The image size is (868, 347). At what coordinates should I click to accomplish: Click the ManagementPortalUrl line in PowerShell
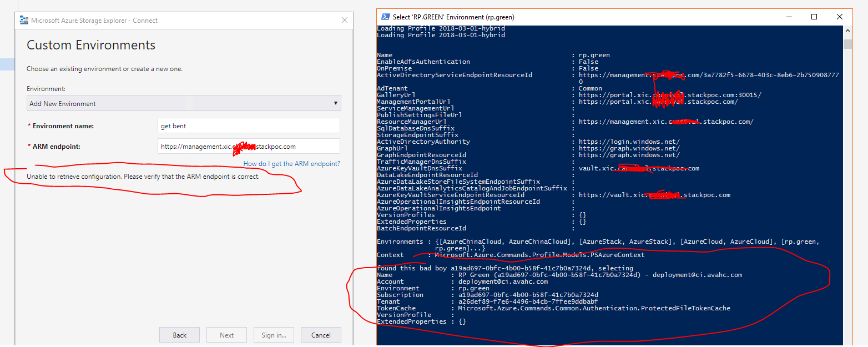pos(557,102)
